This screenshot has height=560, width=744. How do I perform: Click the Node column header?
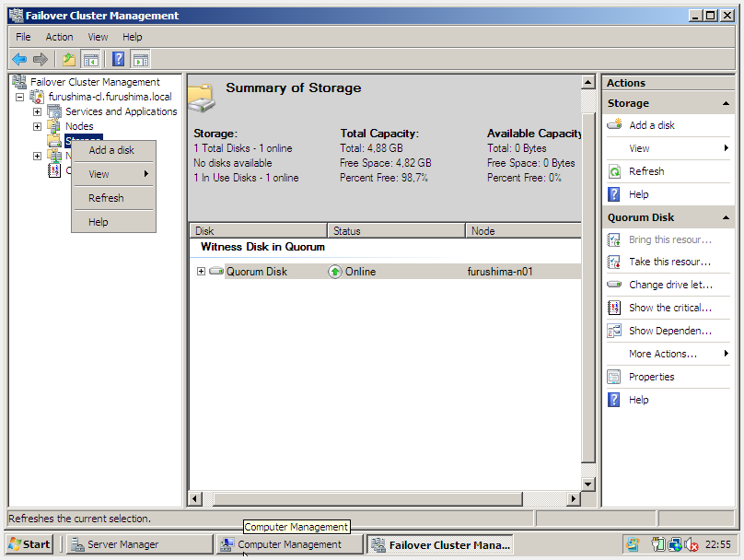[x=523, y=230]
